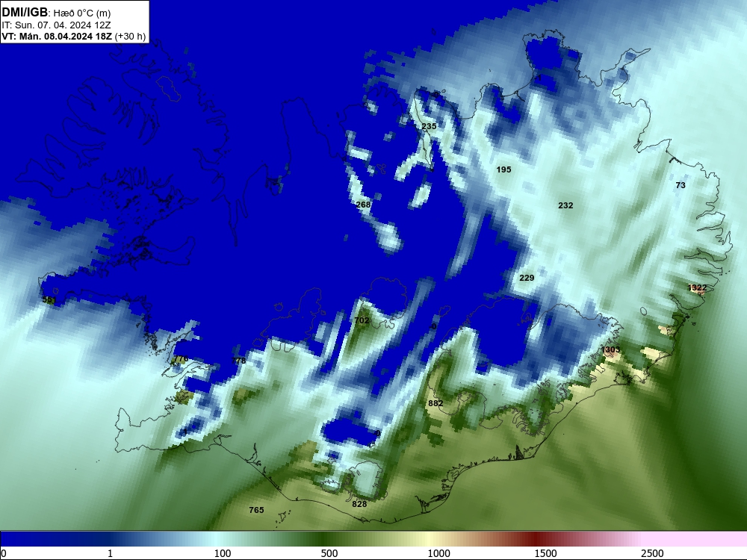This screenshot has height=560, width=747.
Task: Click the 828 value on the map
Action: (x=359, y=504)
